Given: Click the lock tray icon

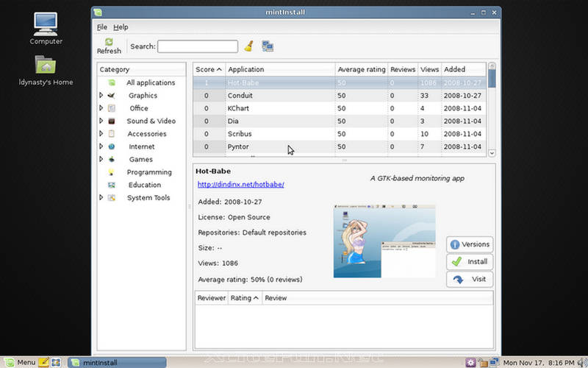Looking at the screenshot, I should pyautogui.click(x=483, y=363).
